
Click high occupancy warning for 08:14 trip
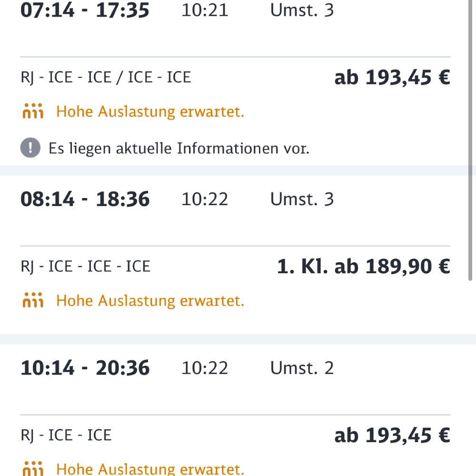pos(150,300)
